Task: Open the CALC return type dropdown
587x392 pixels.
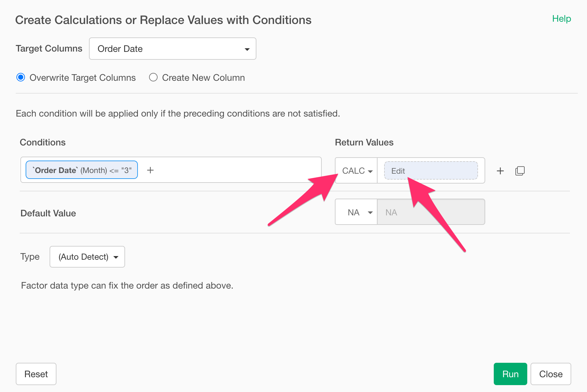Action: pyautogui.click(x=357, y=171)
